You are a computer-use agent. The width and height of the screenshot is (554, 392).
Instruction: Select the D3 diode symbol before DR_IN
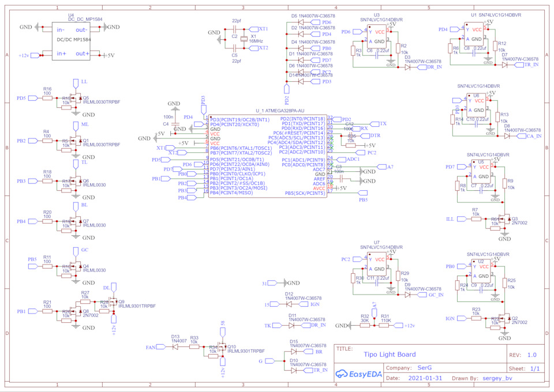click(407, 67)
